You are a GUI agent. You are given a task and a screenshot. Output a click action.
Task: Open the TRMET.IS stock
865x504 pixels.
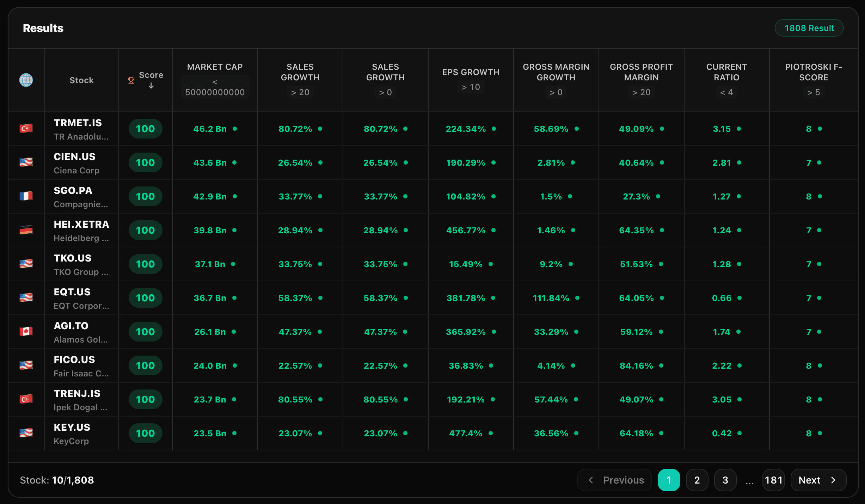coord(81,129)
